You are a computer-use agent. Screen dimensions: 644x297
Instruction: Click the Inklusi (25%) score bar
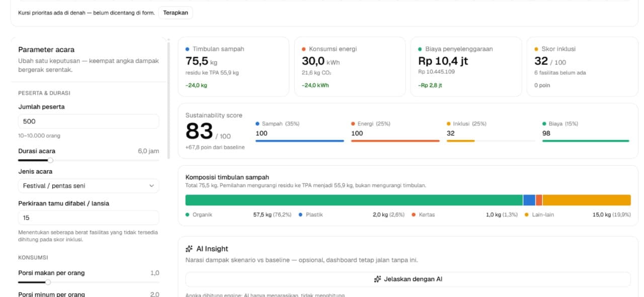coord(491,141)
